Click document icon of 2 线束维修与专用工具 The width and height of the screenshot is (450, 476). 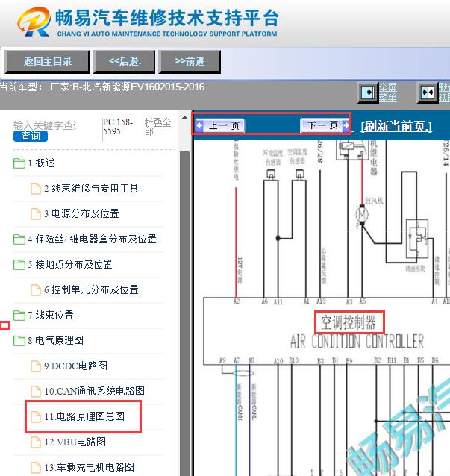(x=36, y=189)
